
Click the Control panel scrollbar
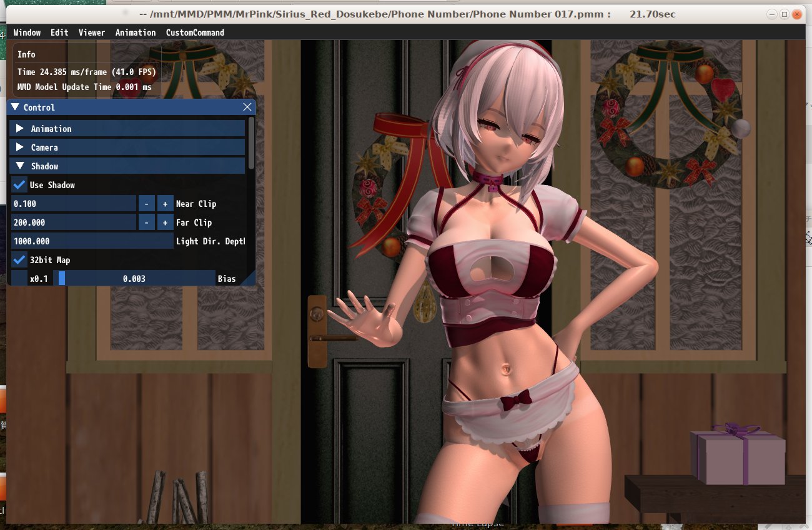coord(251,143)
